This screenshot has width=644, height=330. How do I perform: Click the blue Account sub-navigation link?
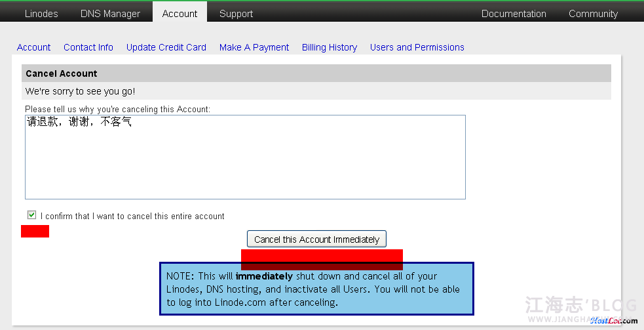(x=33, y=47)
